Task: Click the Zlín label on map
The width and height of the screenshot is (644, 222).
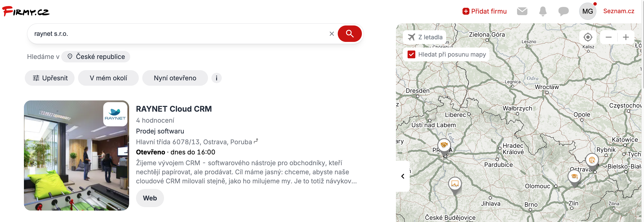Action: pos(573,203)
